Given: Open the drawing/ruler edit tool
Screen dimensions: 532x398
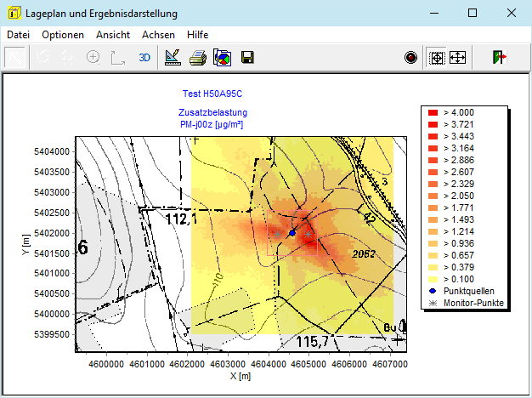Looking at the screenshot, I should click(x=173, y=57).
